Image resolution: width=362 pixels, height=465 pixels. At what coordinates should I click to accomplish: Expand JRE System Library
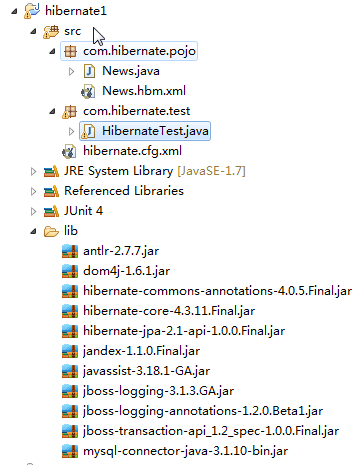(33, 171)
